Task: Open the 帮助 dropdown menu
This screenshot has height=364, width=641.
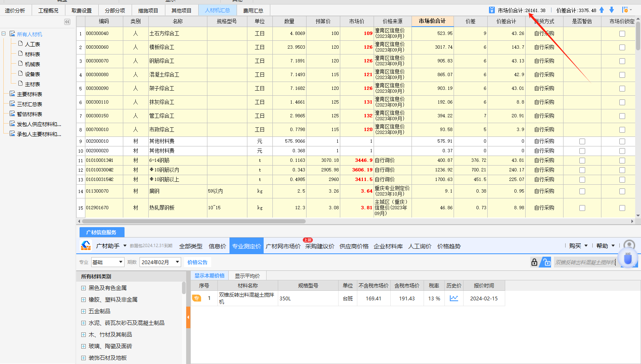Action: pyautogui.click(x=606, y=246)
